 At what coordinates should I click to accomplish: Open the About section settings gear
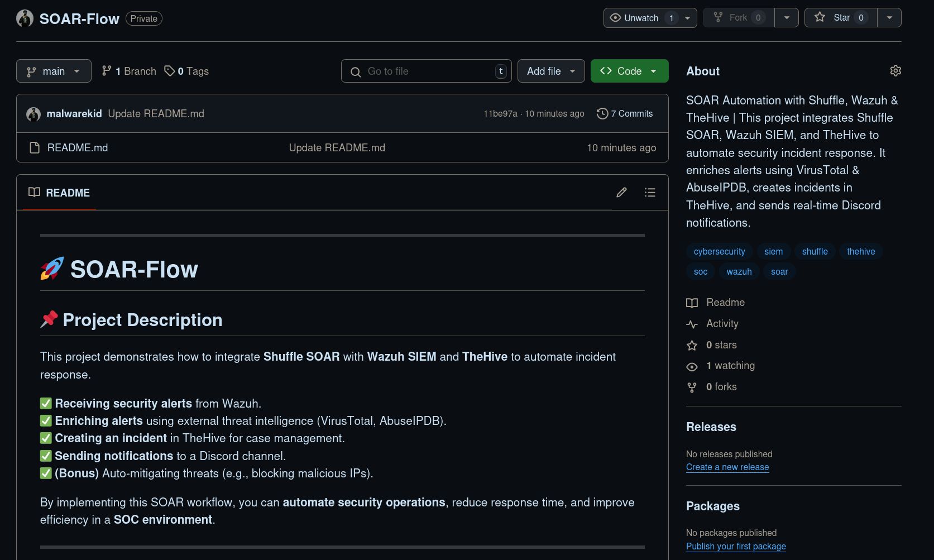pyautogui.click(x=895, y=70)
